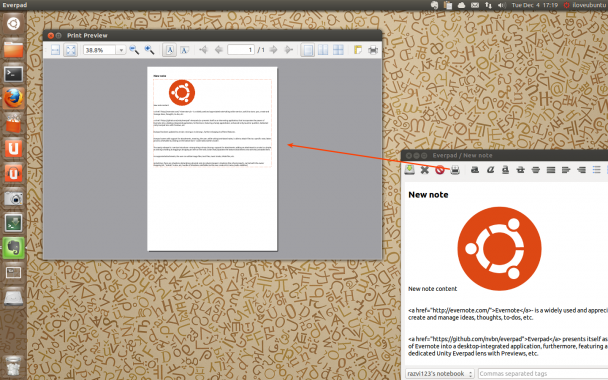Click the printer icon in Everpad note toolbar

(x=455, y=170)
